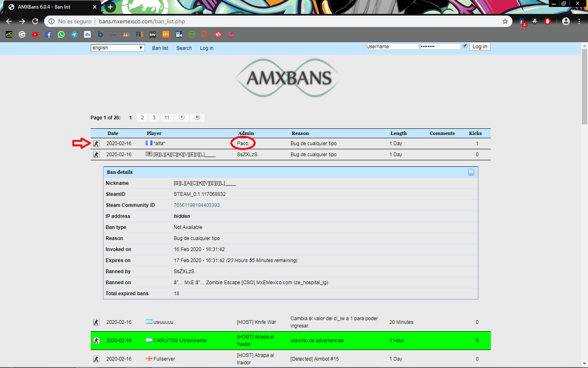Click the Fullserver player name
Image resolution: width=588 pixels, height=368 pixels.
(164, 359)
